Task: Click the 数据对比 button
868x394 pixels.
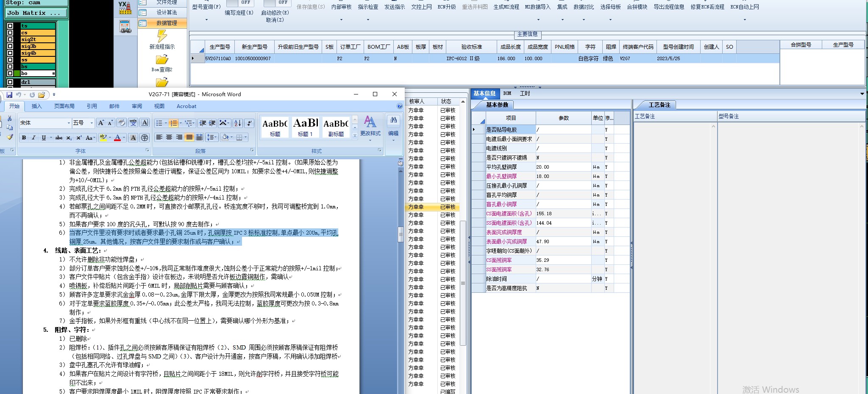Action: 584,7
